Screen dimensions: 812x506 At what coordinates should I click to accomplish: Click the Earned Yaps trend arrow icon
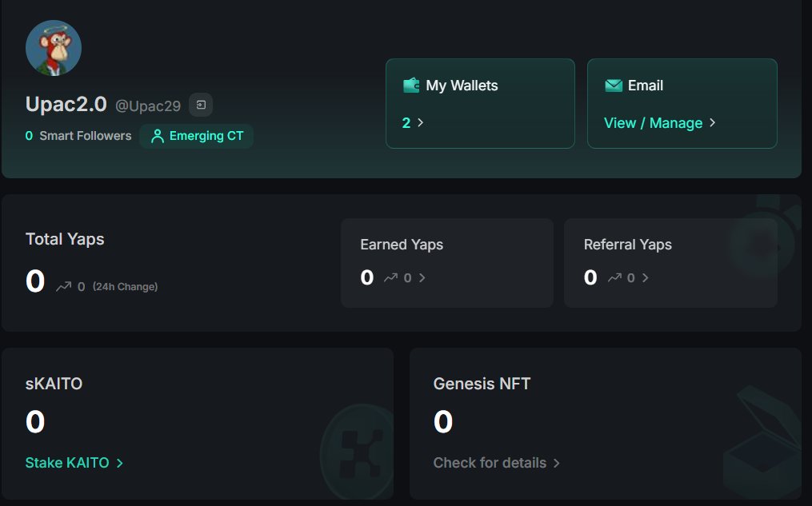pos(391,278)
